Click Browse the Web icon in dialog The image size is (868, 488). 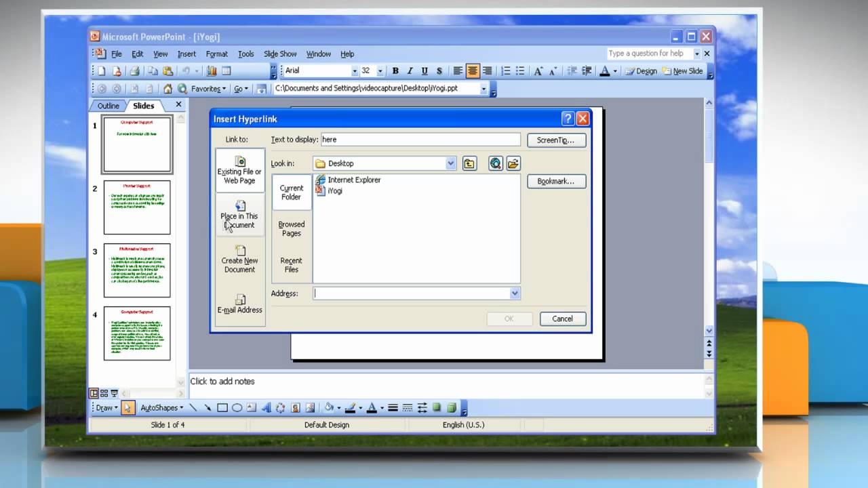click(x=496, y=163)
